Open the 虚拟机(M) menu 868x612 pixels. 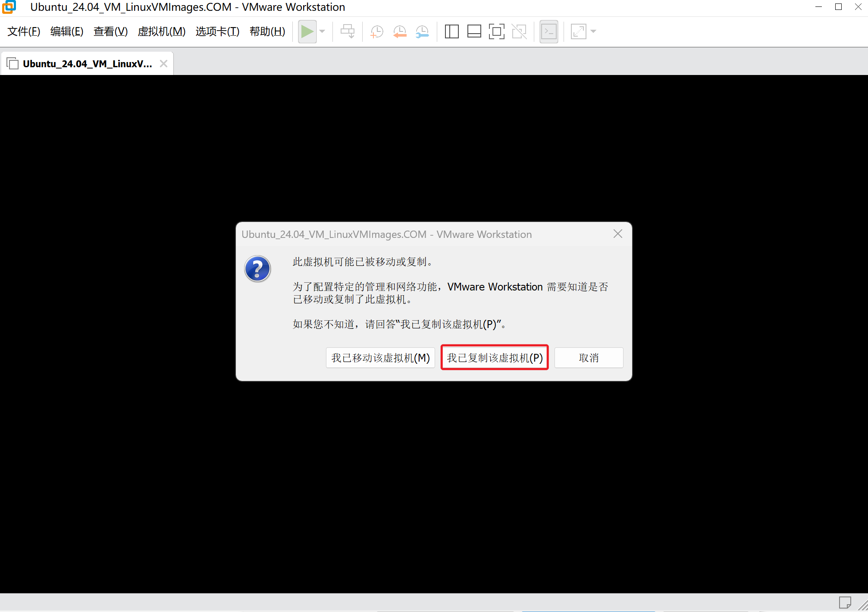coord(161,31)
